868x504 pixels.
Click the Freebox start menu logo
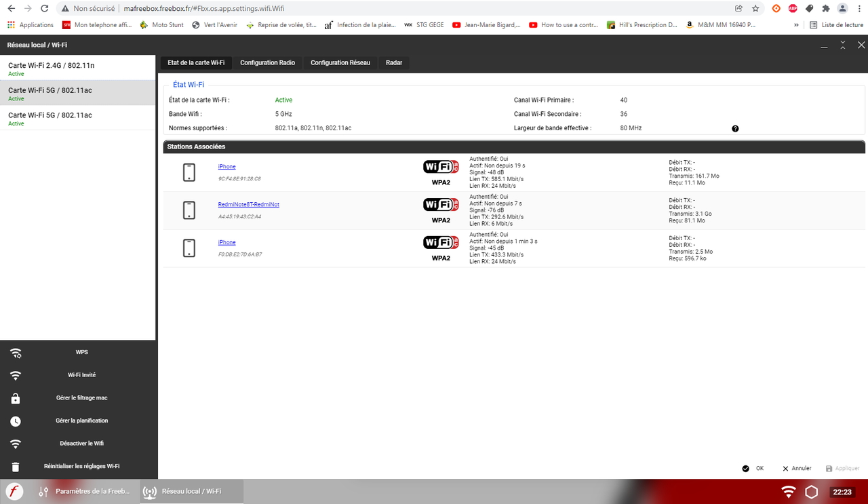click(14, 491)
